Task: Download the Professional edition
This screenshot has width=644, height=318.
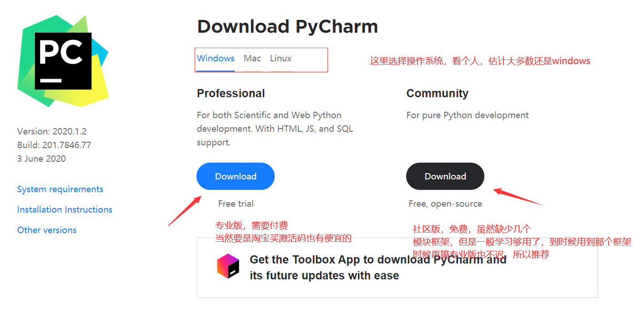Action: [x=236, y=176]
